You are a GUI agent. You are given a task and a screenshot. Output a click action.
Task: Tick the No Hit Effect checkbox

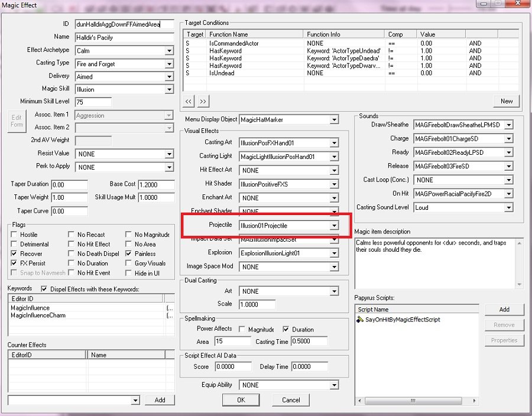(x=72, y=244)
